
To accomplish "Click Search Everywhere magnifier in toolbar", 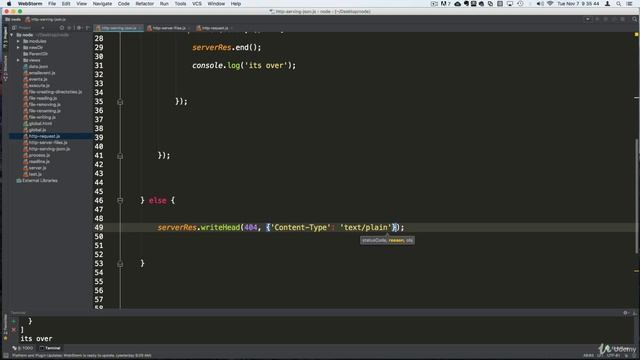I will 635,19.
